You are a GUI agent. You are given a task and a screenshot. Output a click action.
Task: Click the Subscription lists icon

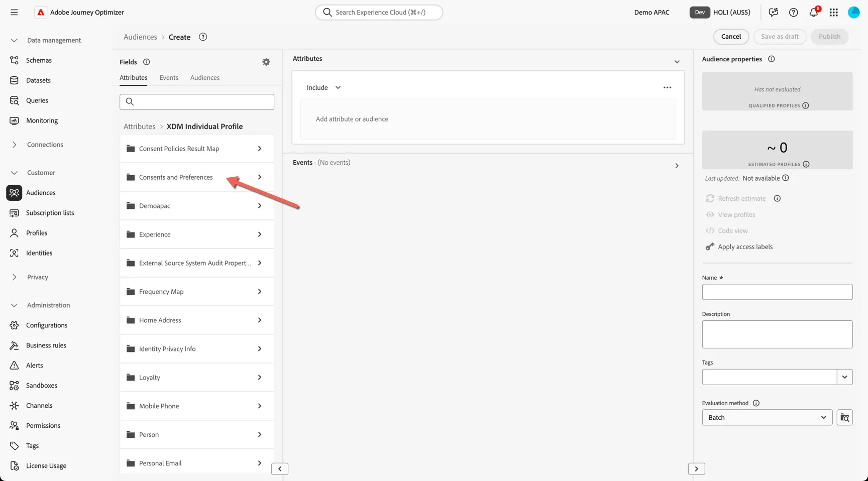pyautogui.click(x=14, y=213)
